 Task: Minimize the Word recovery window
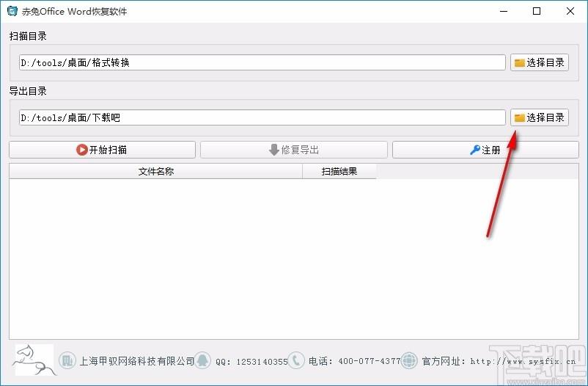(504, 11)
